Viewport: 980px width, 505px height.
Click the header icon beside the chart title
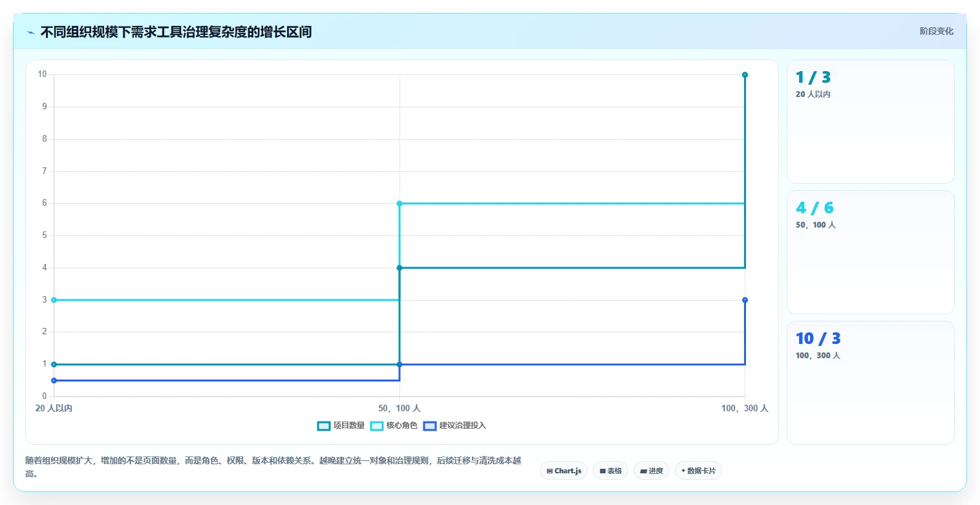pyautogui.click(x=30, y=32)
